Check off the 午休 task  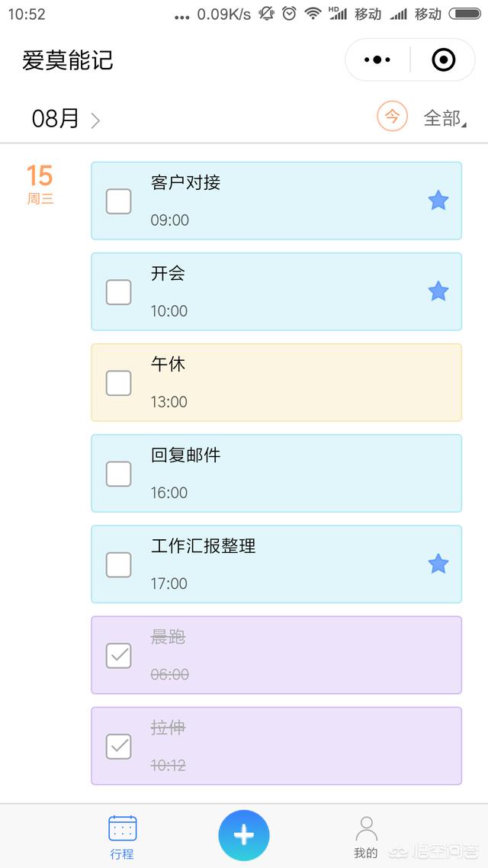(118, 383)
